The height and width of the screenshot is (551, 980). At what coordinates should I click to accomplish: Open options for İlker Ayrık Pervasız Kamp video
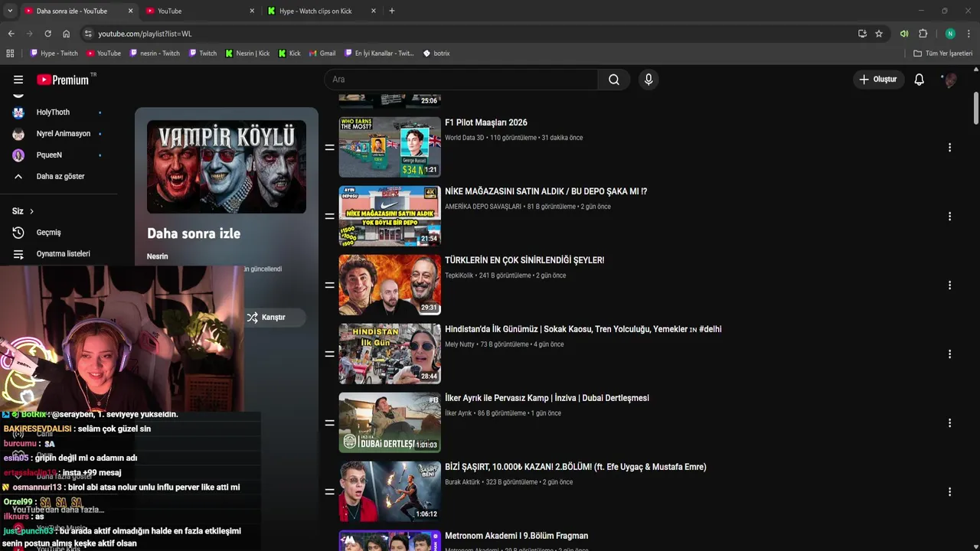pos(949,422)
